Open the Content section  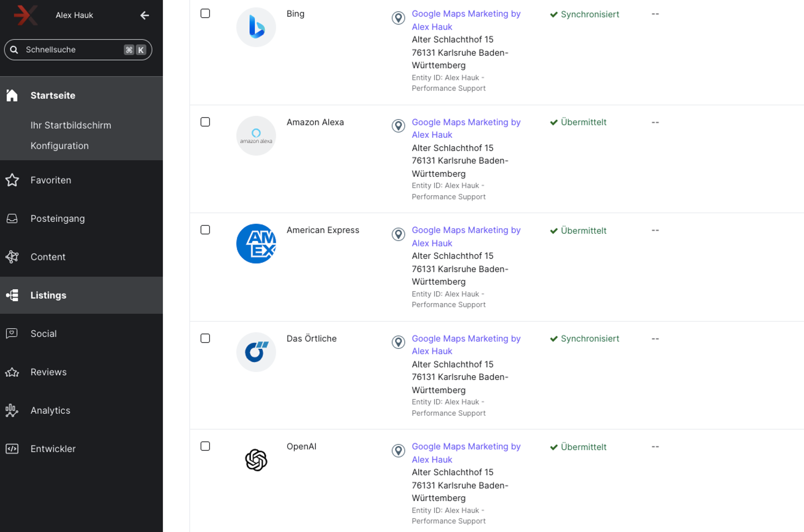81,257
